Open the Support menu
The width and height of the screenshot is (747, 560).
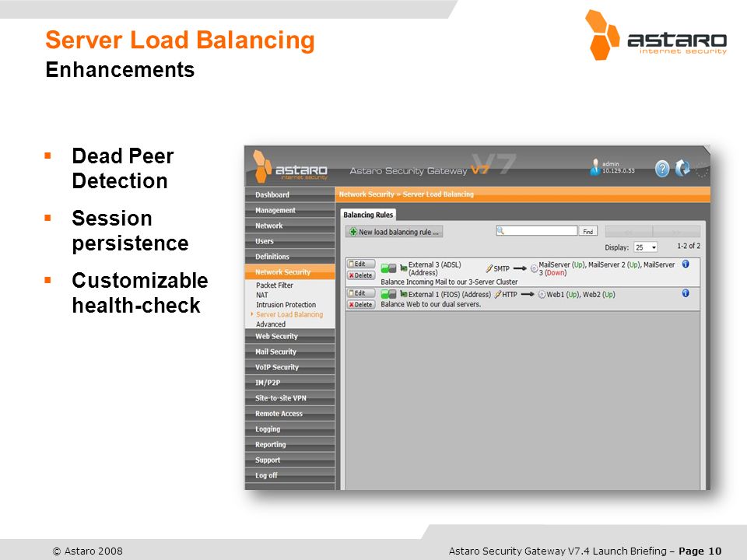pyautogui.click(x=289, y=460)
